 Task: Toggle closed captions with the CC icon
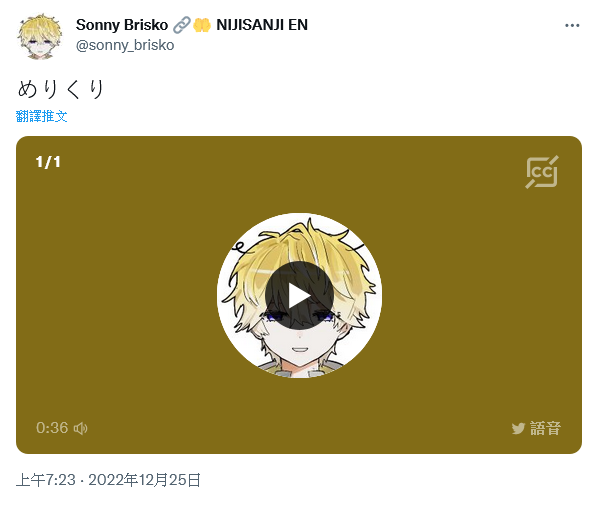pos(542,172)
